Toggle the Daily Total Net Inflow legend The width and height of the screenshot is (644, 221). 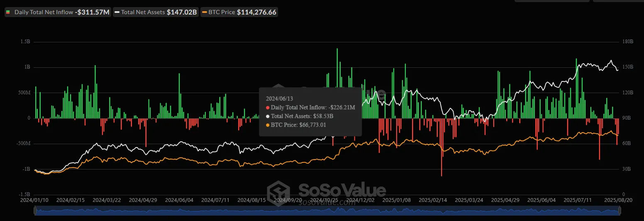tap(57, 12)
